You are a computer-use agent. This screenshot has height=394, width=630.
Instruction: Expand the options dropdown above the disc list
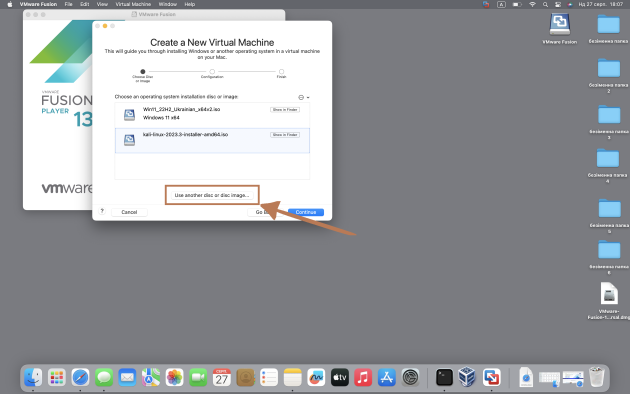[x=304, y=97]
